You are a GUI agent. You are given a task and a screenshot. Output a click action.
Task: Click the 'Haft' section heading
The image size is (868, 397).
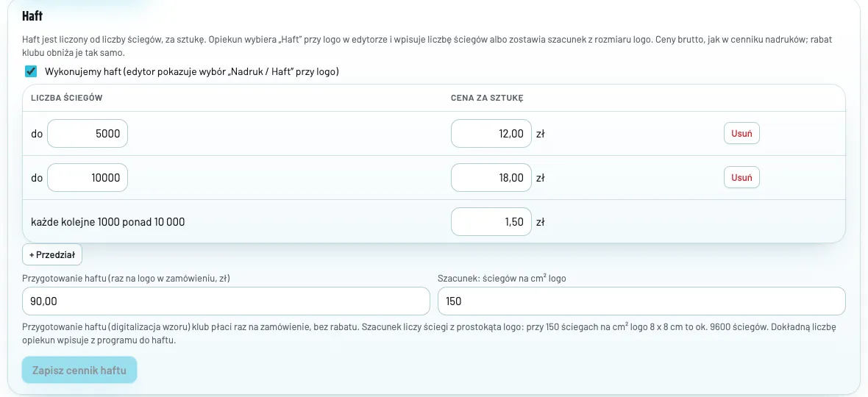tap(32, 16)
